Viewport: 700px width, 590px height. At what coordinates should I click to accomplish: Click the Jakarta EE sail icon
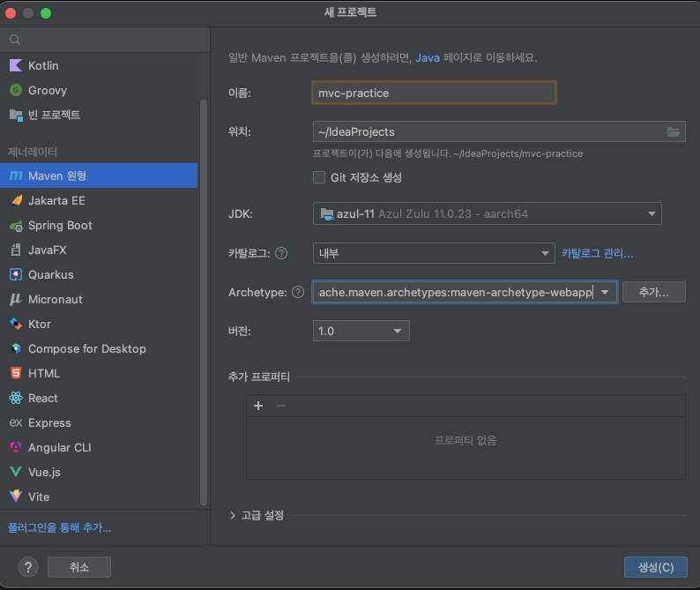pos(17,200)
